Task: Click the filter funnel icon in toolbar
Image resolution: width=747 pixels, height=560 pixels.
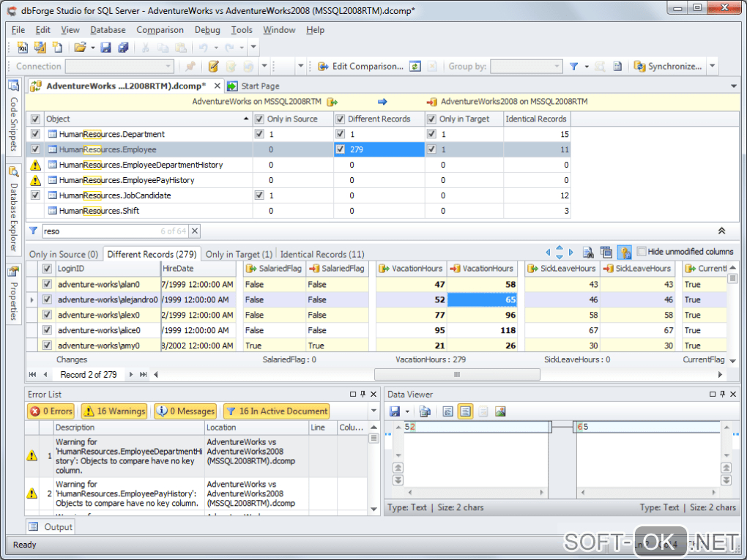Action: [574, 67]
